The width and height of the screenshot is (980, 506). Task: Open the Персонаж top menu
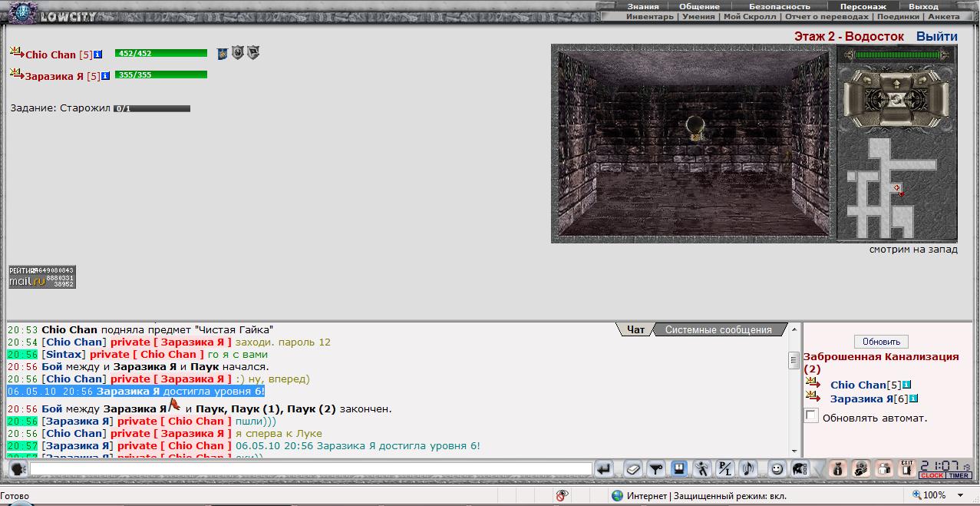[863, 6]
